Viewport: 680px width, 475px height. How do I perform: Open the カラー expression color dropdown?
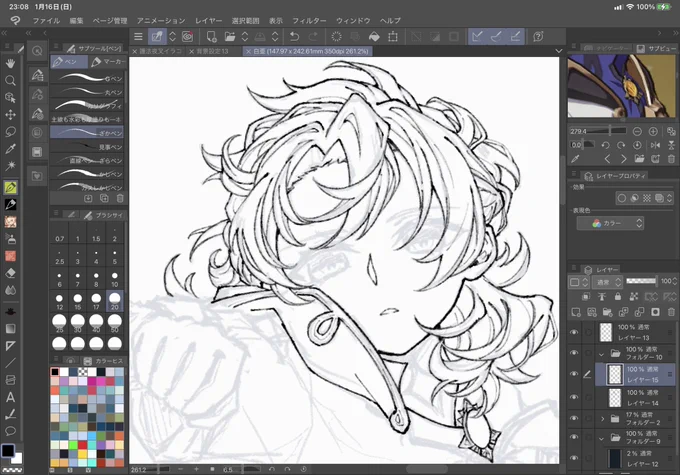tap(610, 223)
